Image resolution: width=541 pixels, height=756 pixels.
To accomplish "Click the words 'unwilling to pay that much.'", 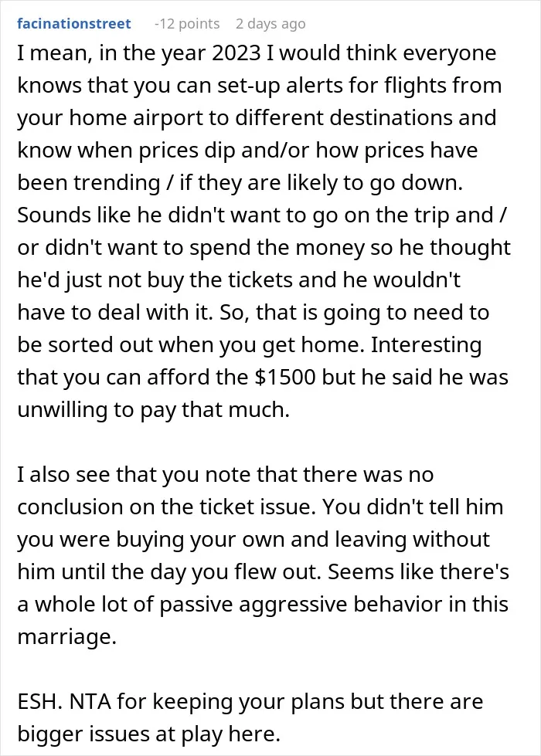I will (x=154, y=410).
